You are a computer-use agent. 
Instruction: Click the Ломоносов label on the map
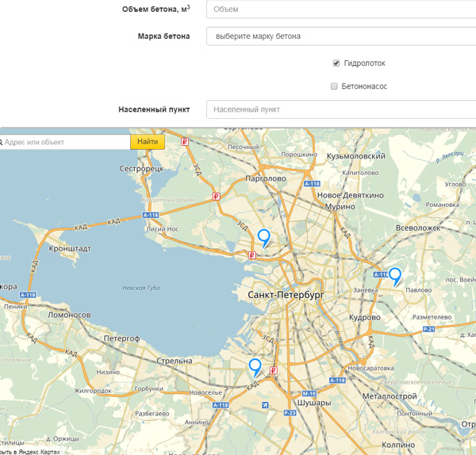pos(69,315)
